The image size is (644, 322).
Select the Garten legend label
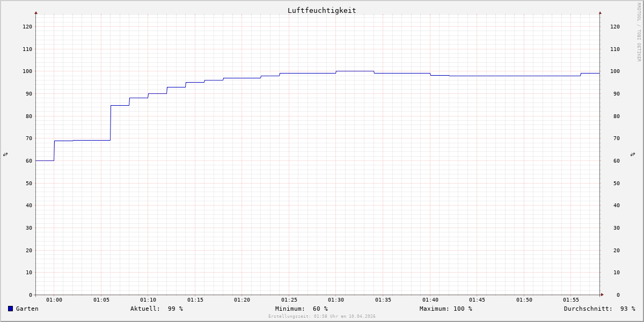(27, 309)
